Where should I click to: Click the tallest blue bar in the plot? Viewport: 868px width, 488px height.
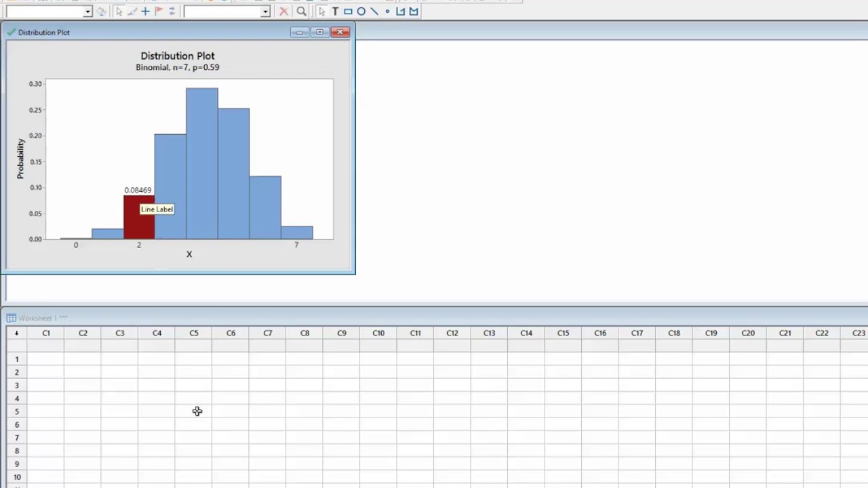click(x=202, y=163)
